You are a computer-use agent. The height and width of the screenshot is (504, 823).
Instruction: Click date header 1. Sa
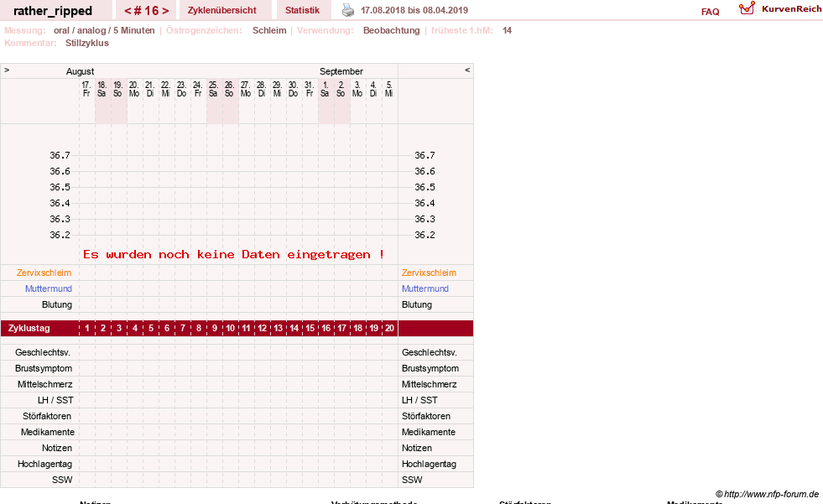(325, 89)
